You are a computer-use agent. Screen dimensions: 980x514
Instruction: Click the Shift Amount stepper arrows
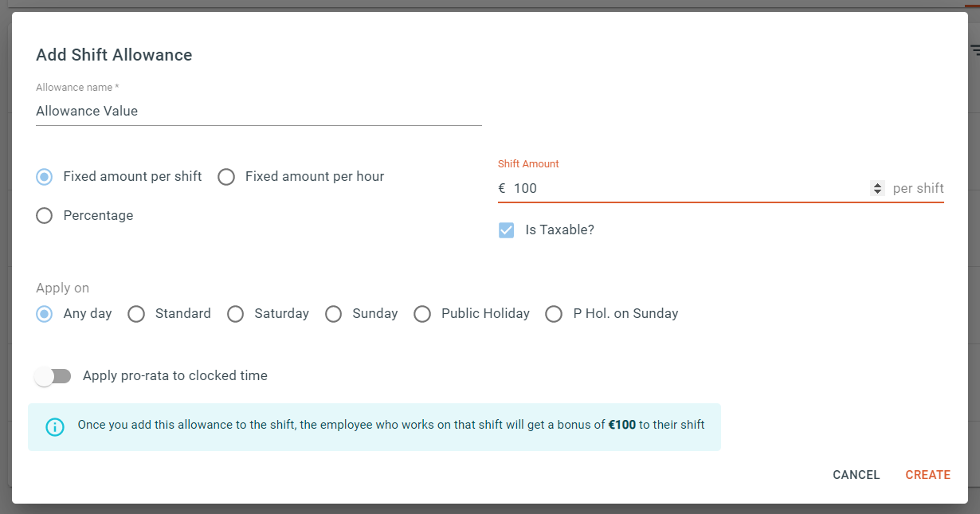877,189
